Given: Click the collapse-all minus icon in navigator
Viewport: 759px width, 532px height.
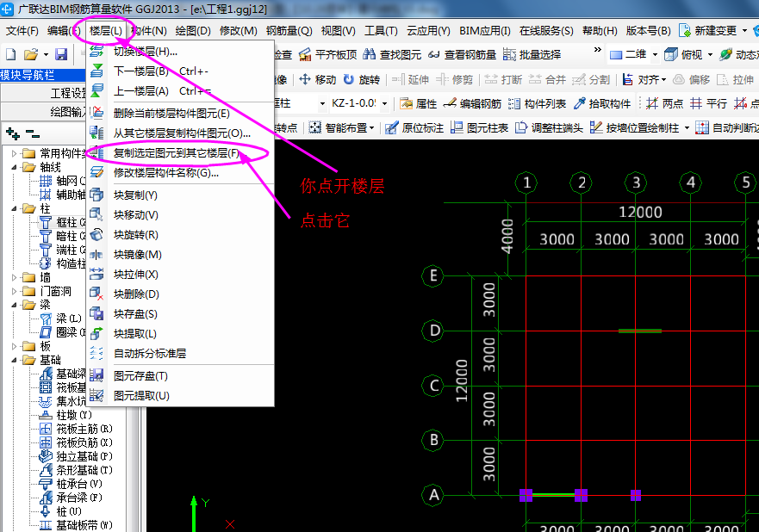Looking at the screenshot, I should coord(33,133).
